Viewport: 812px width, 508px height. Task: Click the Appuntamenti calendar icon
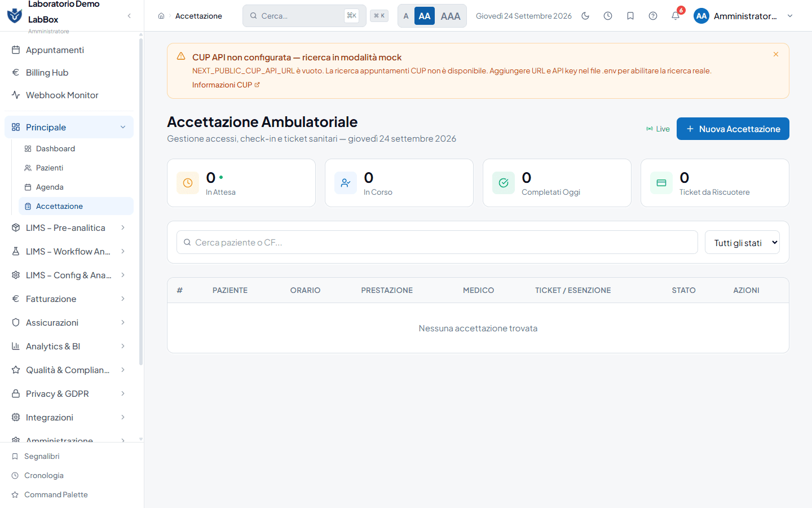(16, 50)
